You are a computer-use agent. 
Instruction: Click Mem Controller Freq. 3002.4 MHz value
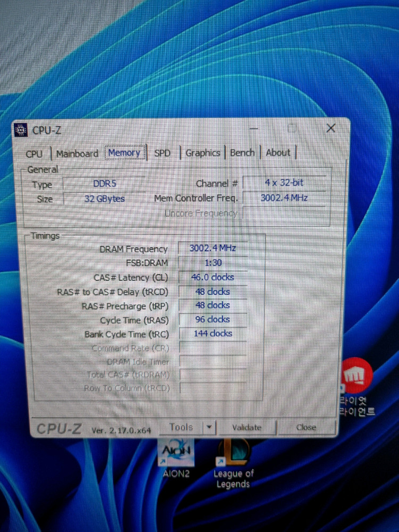(x=284, y=198)
